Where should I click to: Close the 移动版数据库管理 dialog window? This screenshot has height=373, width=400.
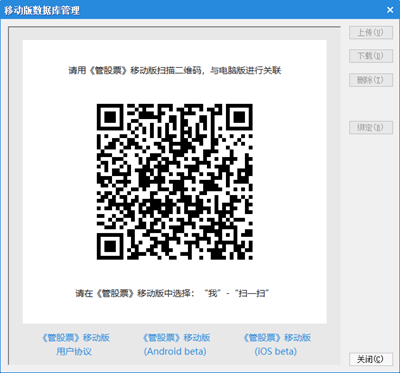click(x=390, y=10)
